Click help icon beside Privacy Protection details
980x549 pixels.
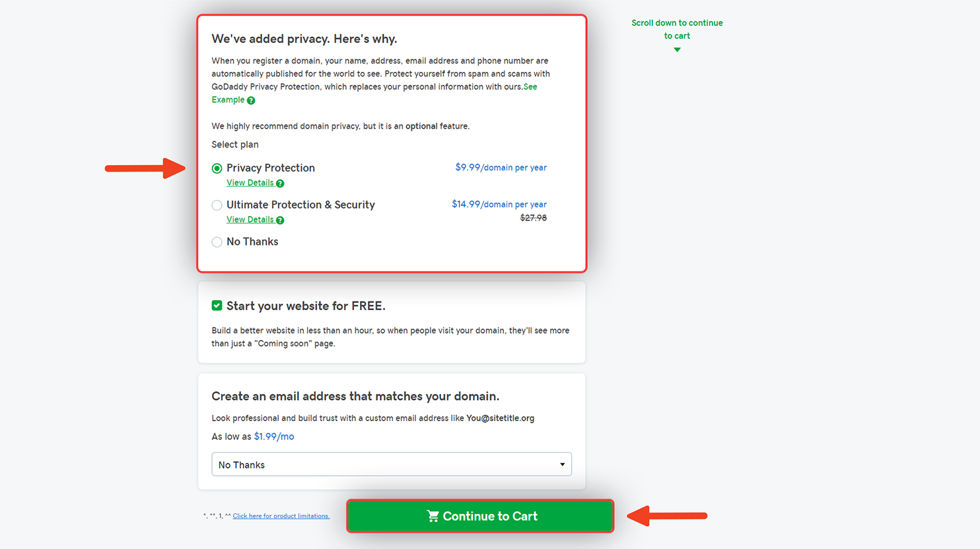point(280,183)
